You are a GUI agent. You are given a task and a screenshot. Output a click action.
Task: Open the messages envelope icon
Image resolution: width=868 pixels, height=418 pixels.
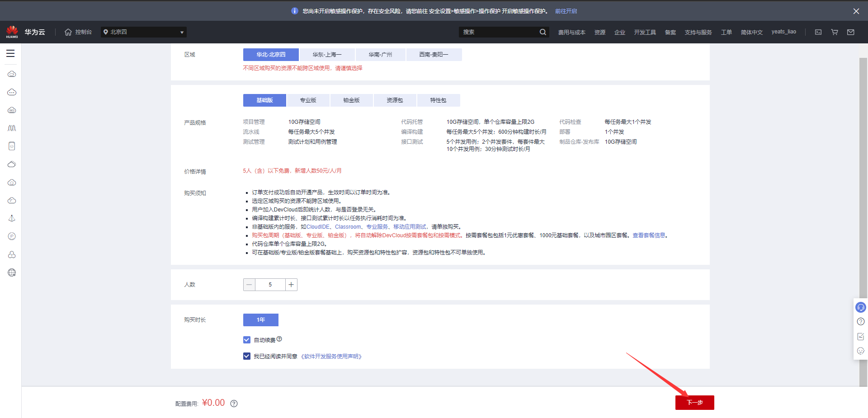coord(851,32)
